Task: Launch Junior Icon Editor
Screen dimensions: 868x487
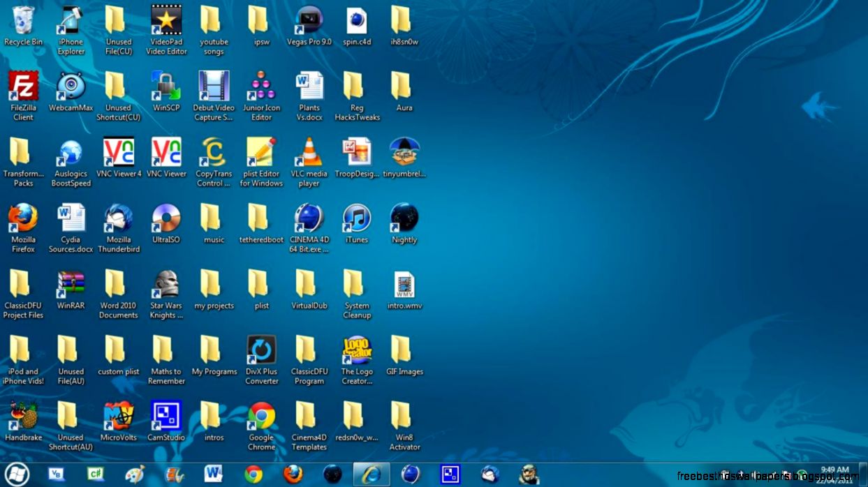Action: [261, 96]
